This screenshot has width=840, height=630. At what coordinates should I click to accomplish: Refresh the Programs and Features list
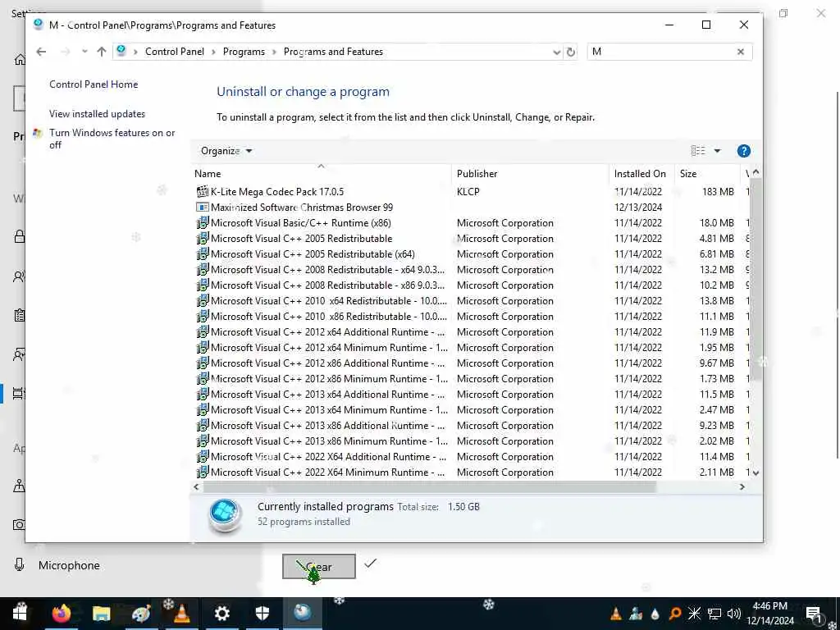point(571,52)
